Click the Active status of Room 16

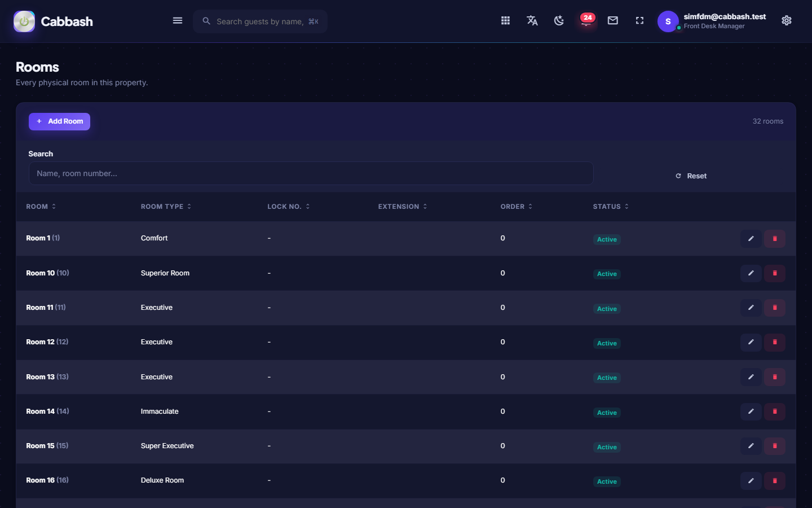607,481
